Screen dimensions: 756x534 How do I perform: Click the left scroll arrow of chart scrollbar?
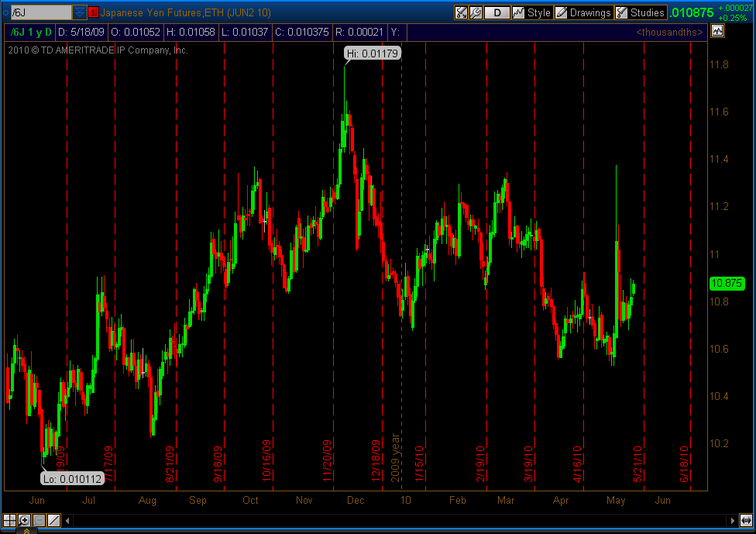[x=67, y=521]
